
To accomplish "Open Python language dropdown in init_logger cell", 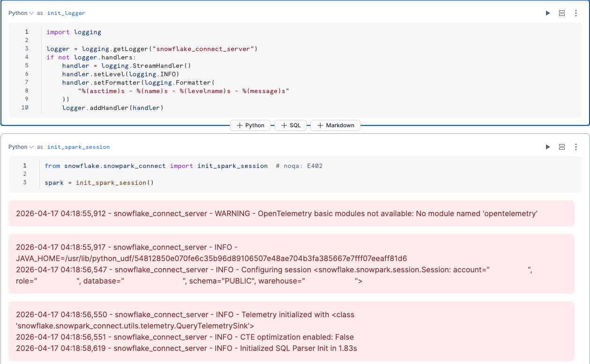I will [x=21, y=13].
